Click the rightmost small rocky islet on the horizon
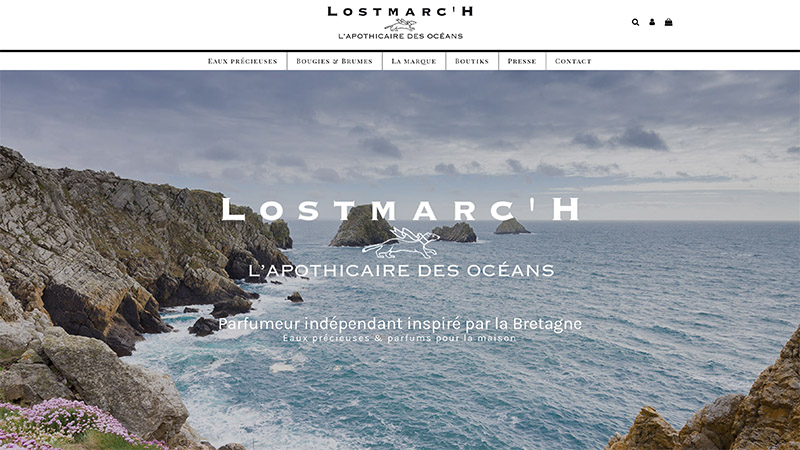Viewport: 800px width, 450px height. click(511, 226)
